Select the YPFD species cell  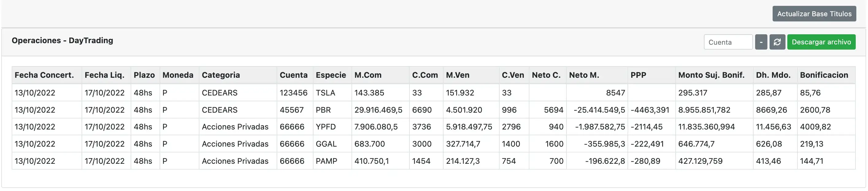point(325,127)
